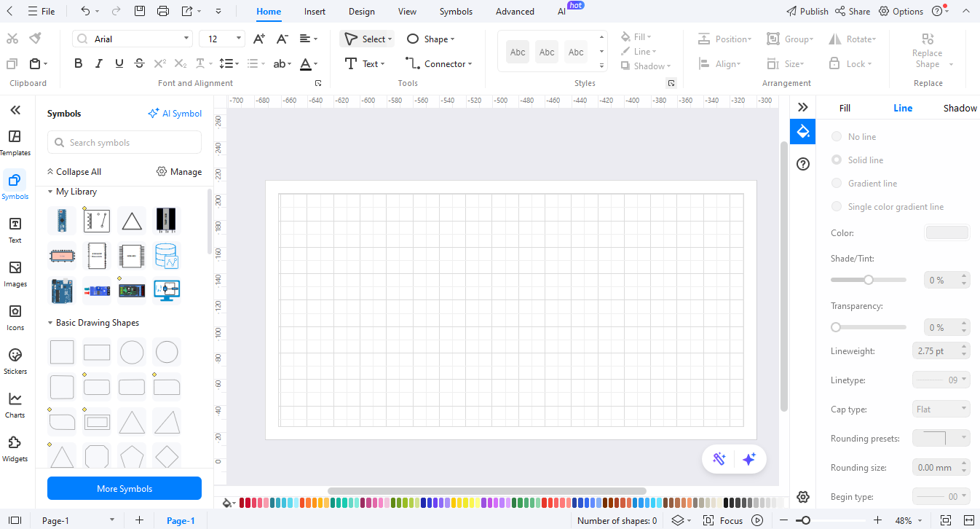Click the presentation play icon in status bar
Image resolution: width=980 pixels, height=529 pixels.
(x=757, y=520)
